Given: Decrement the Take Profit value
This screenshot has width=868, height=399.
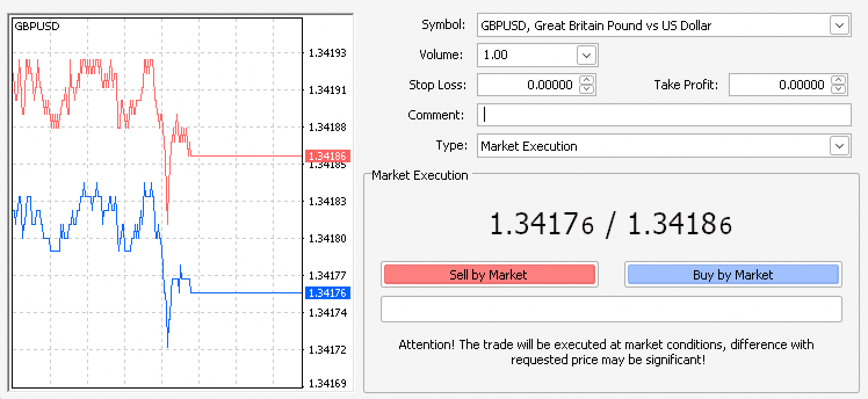Looking at the screenshot, I should click(x=838, y=88).
